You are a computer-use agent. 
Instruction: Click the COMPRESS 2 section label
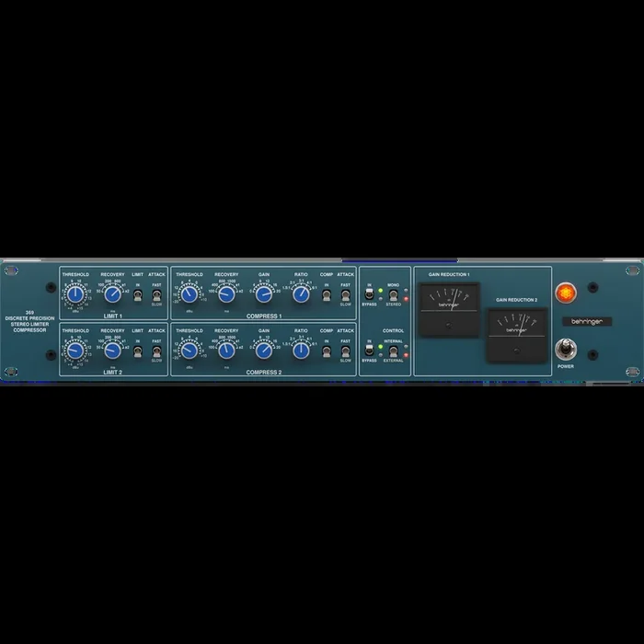pos(264,373)
